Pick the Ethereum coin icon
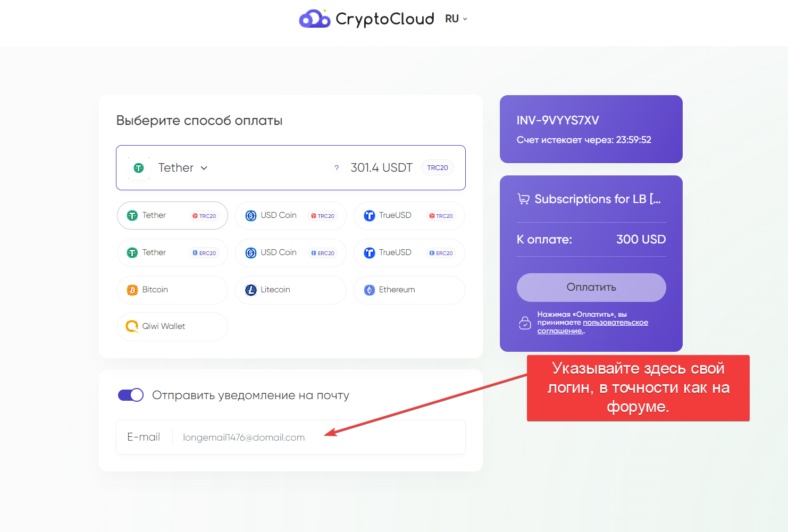 click(x=370, y=290)
